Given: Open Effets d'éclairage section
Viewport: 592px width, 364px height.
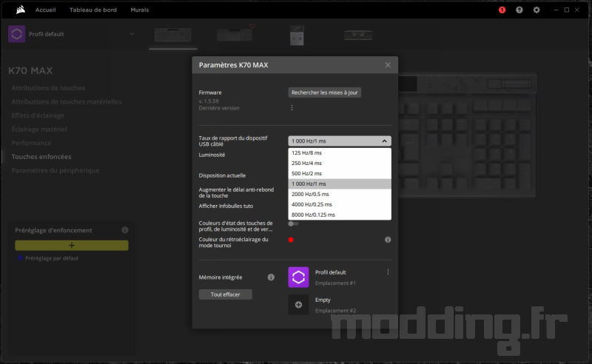Looking at the screenshot, I should pos(38,115).
